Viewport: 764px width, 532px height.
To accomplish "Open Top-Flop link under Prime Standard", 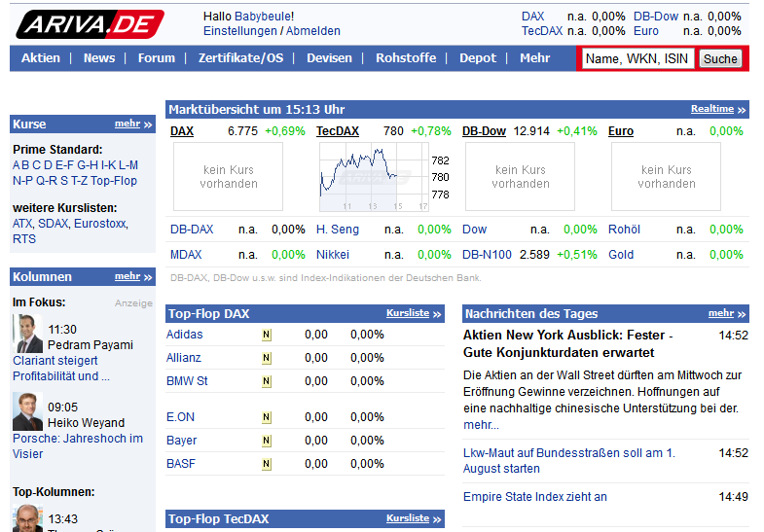I will click(114, 181).
